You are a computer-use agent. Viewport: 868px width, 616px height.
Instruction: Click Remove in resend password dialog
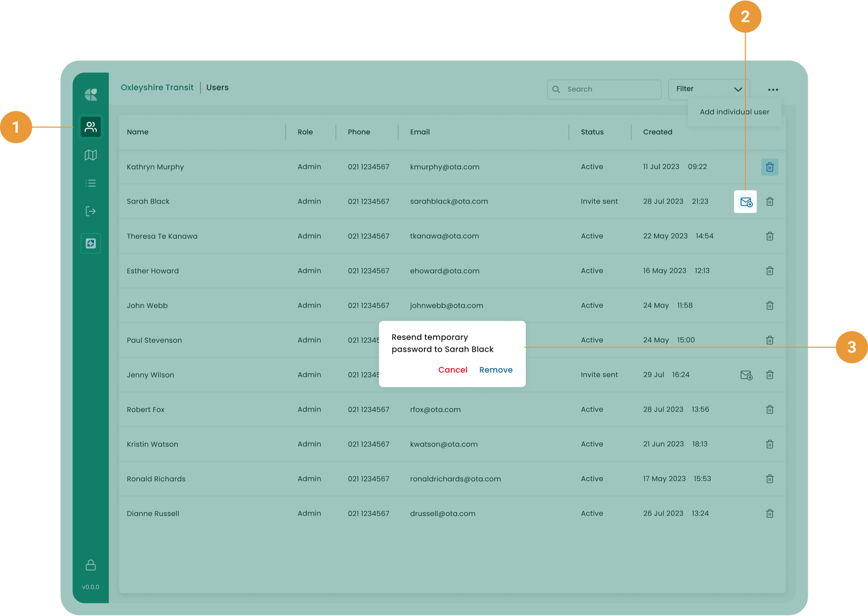click(x=496, y=370)
